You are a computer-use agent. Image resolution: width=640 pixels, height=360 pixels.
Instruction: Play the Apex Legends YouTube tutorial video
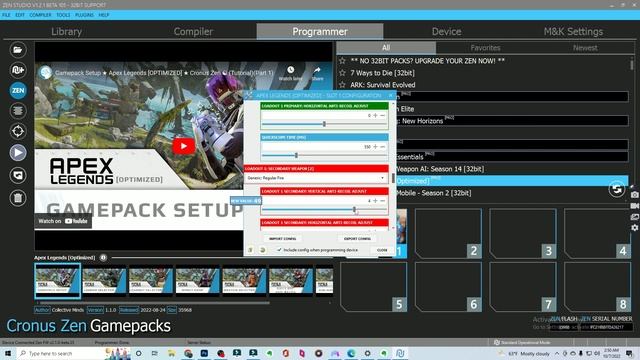[183, 146]
